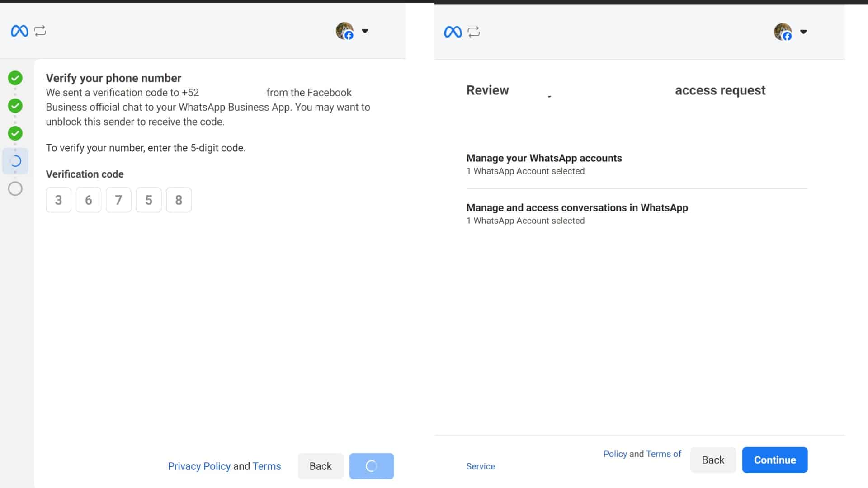The height and width of the screenshot is (488, 868).
Task: Open the Terms link on verify page
Action: (x=267, y=466)
